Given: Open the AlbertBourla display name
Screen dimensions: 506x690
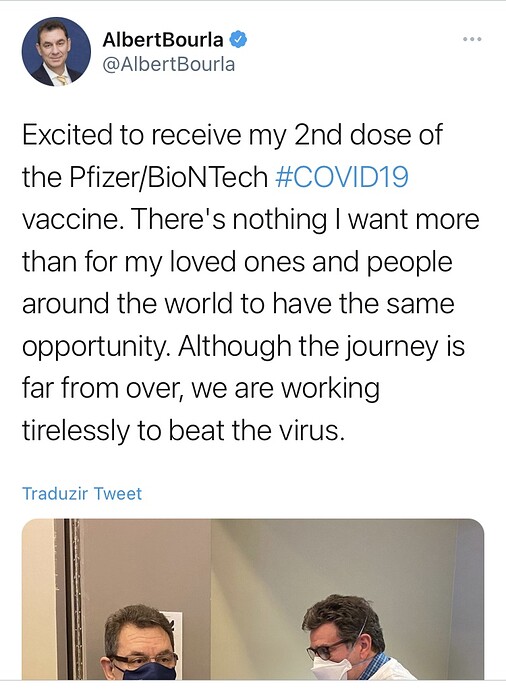Looking at the screenshot, I should 163,40.
